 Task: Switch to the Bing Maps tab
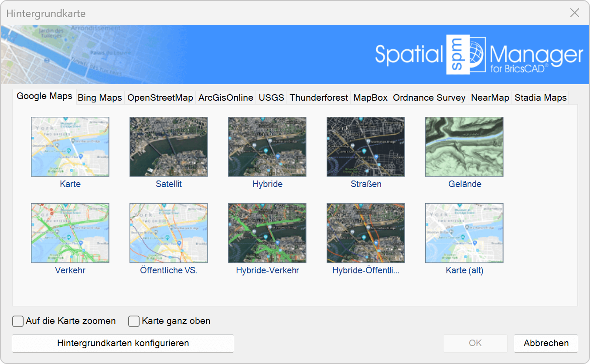[100, 98]
